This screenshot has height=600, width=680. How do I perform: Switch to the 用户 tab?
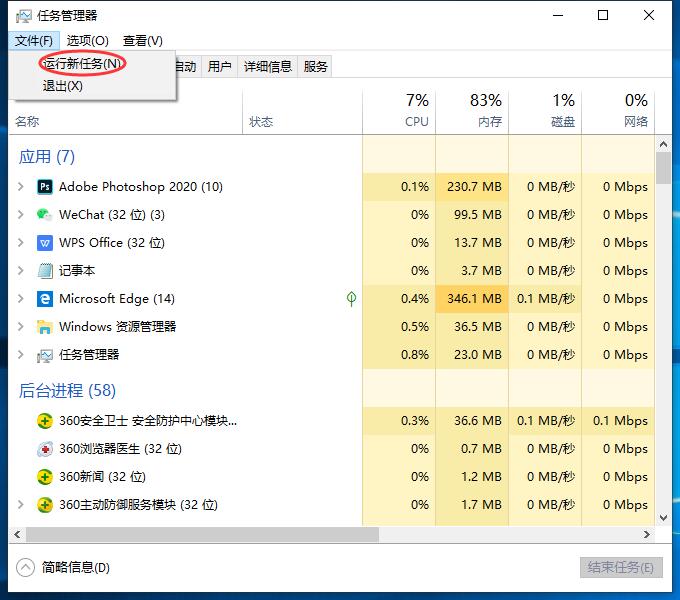pyautogui.click(x=219, y=66)
